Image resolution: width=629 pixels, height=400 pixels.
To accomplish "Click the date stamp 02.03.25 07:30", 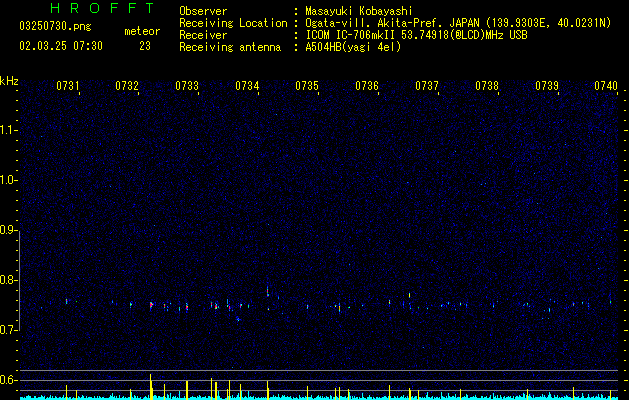I will (x=61, y=46).
